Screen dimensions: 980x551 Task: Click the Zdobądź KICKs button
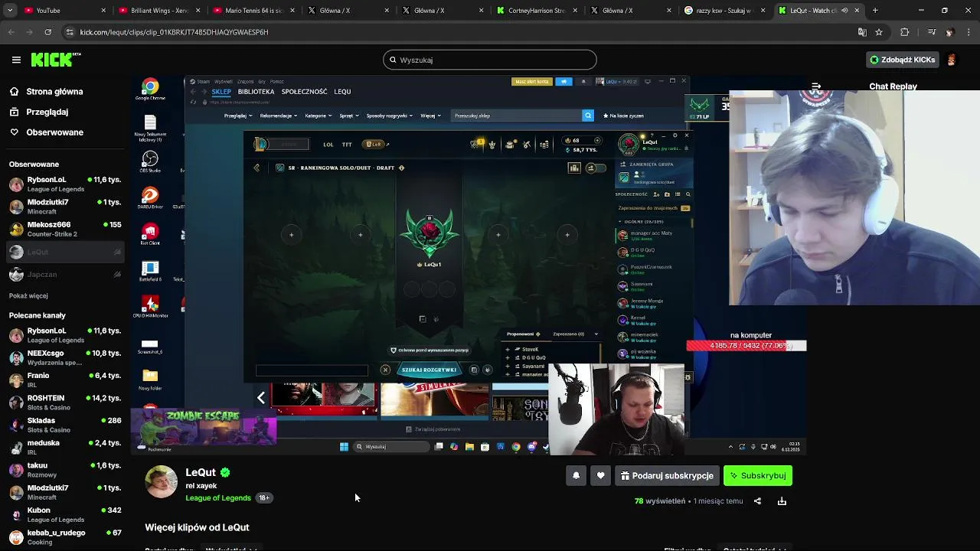[903, 60]
